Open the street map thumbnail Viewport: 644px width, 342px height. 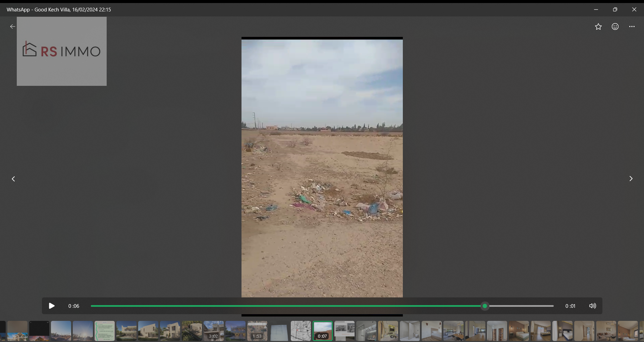[301, 331]
